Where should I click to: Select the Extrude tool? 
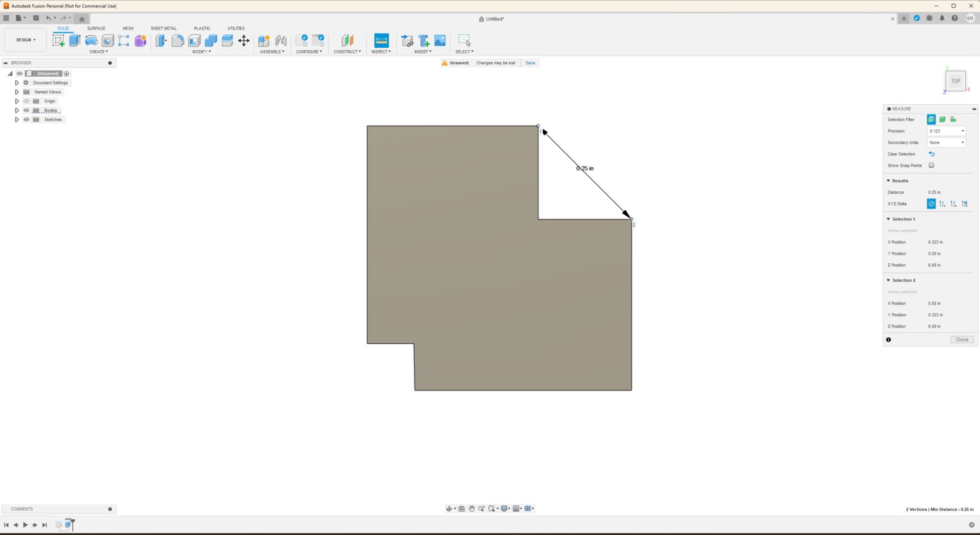click(x=75, y=40)
